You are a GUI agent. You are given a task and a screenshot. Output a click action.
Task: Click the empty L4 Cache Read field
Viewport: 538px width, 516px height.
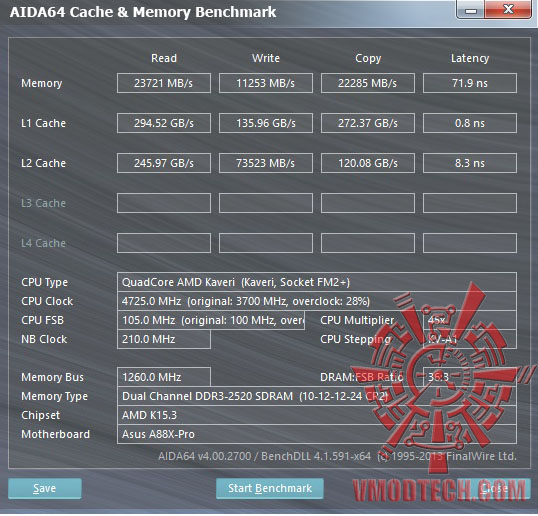pos(164,243)
